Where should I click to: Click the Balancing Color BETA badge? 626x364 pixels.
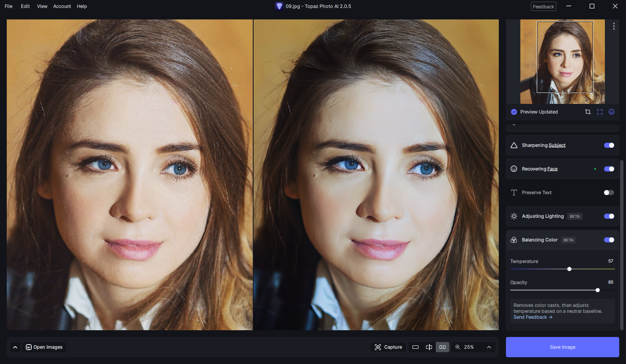point(569,240)
